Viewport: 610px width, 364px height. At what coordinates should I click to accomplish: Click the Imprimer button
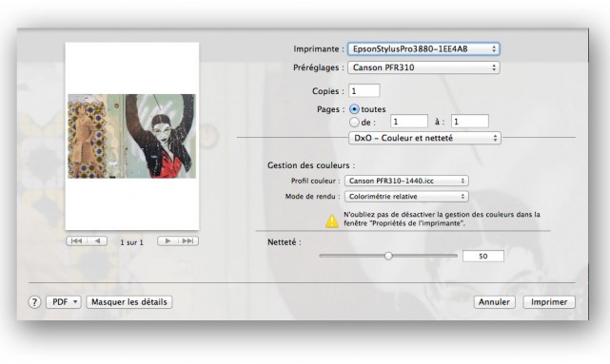tap(549, 302)
